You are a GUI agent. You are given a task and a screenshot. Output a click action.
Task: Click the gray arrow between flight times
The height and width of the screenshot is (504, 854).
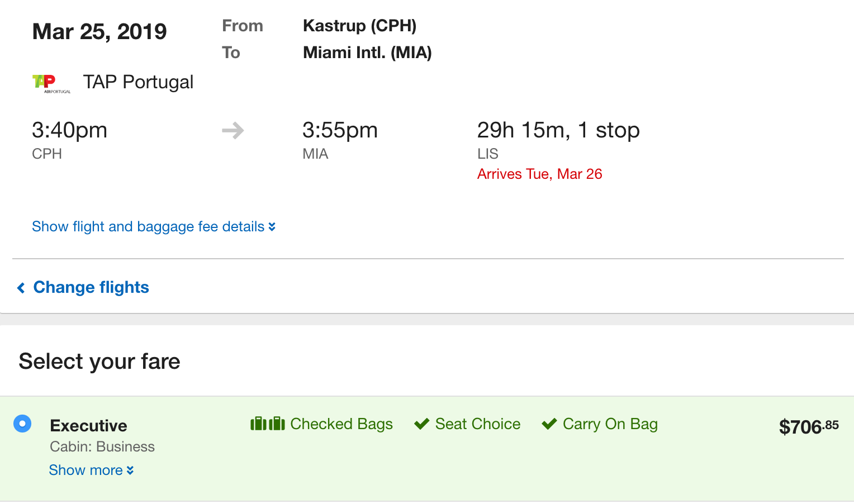click(233, 131)
